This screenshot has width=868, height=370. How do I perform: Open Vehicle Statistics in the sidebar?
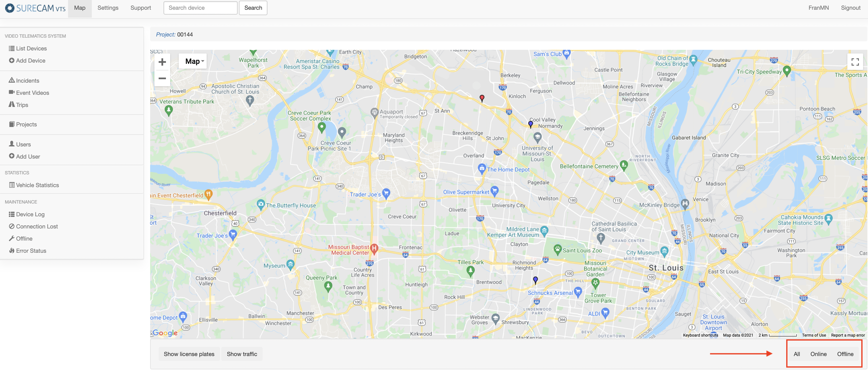[37, 185]
